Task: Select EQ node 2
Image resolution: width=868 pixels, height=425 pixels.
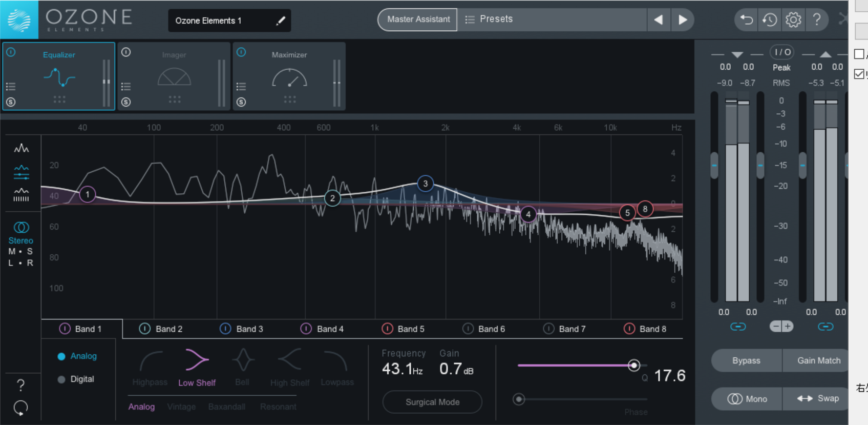Action: (x=332, y=198)
